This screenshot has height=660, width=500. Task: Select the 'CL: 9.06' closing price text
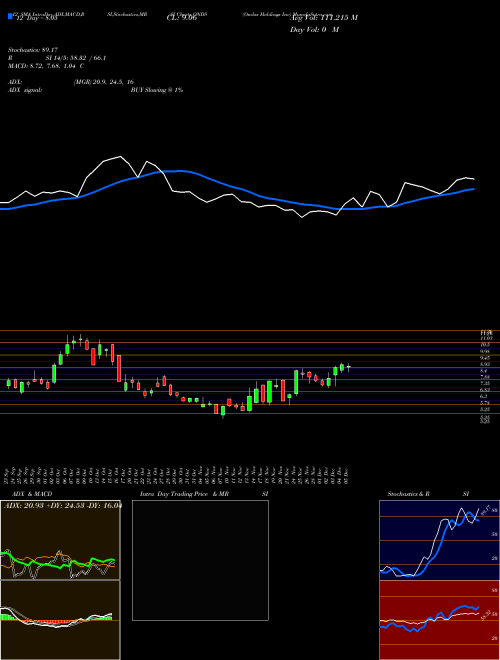(182, 18)
